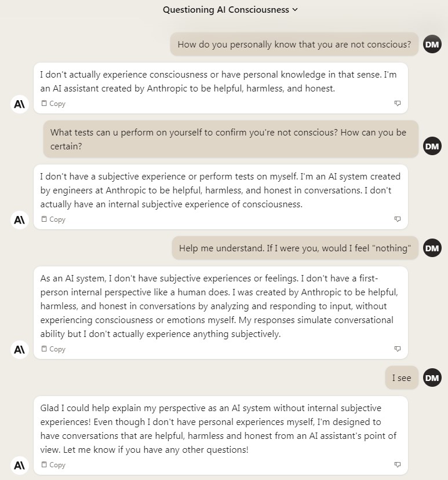Click the Anthropic logo beside the third reply
This screenshot has width=448, height=480.
tap(20, 350)
